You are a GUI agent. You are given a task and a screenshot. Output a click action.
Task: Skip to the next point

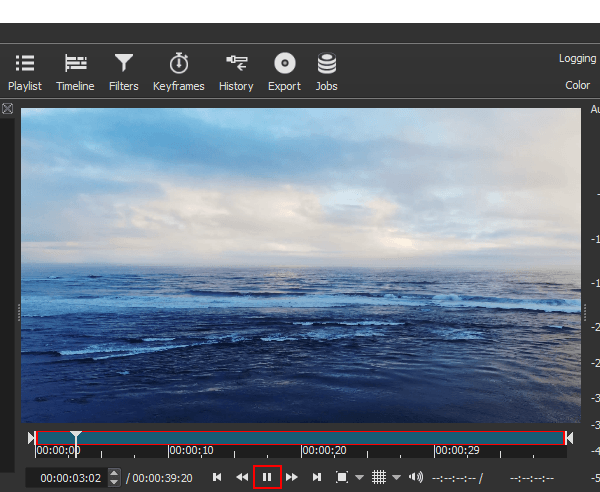click(x=317, y=477)
